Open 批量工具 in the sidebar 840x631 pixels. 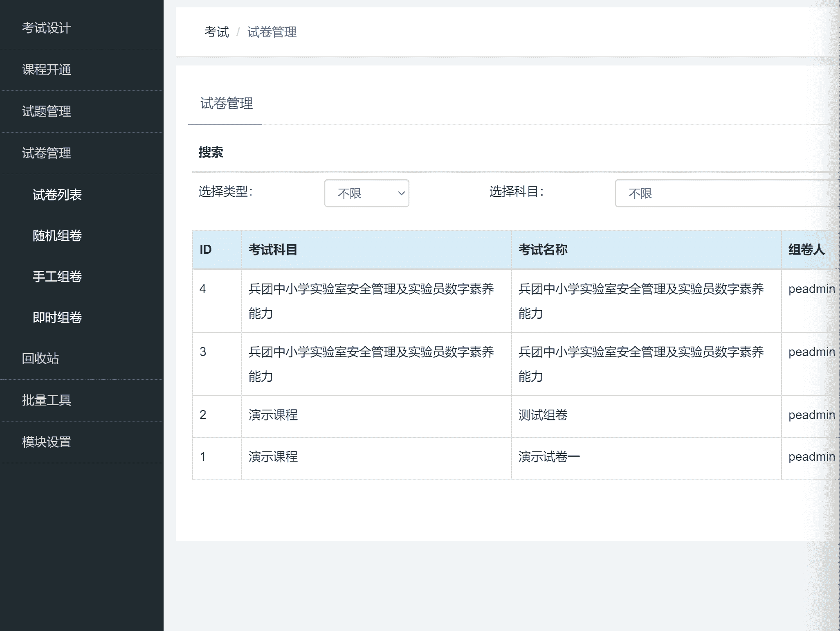(47, 400)
